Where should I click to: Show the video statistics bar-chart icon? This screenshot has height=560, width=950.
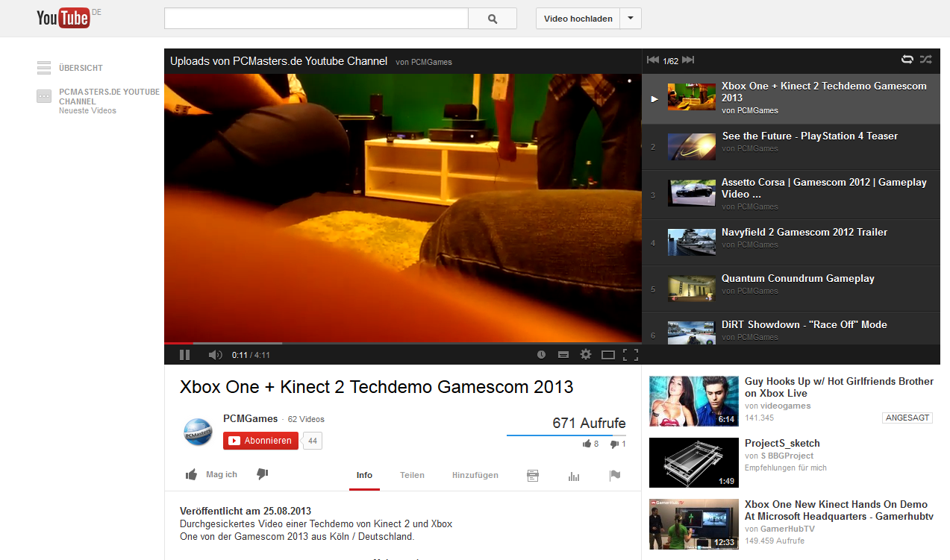[x=574, y=476]
